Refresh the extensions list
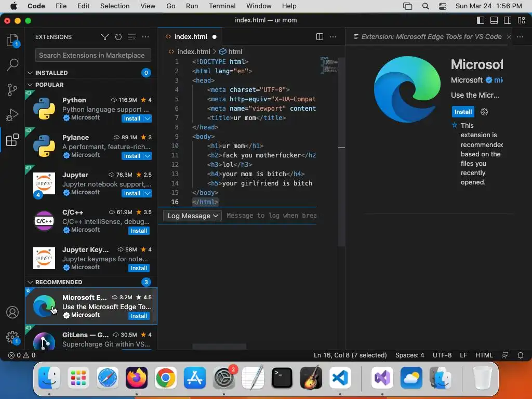 pyautogui.click(x=118, y=37)
